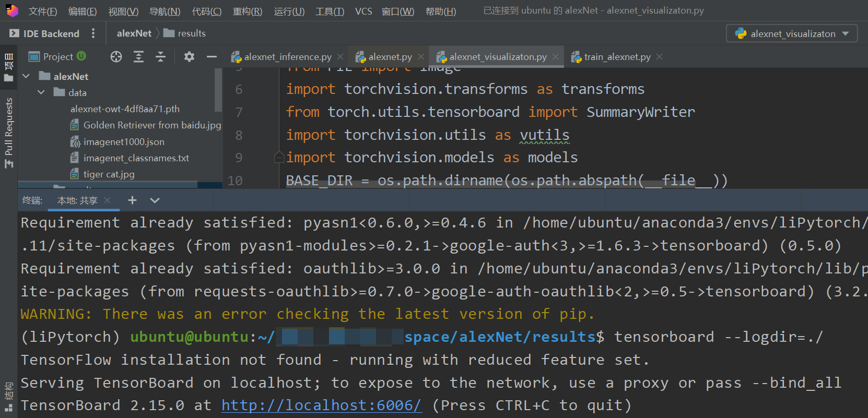
Task: Open the 导航(N) menu
Action: coord(165,11)
